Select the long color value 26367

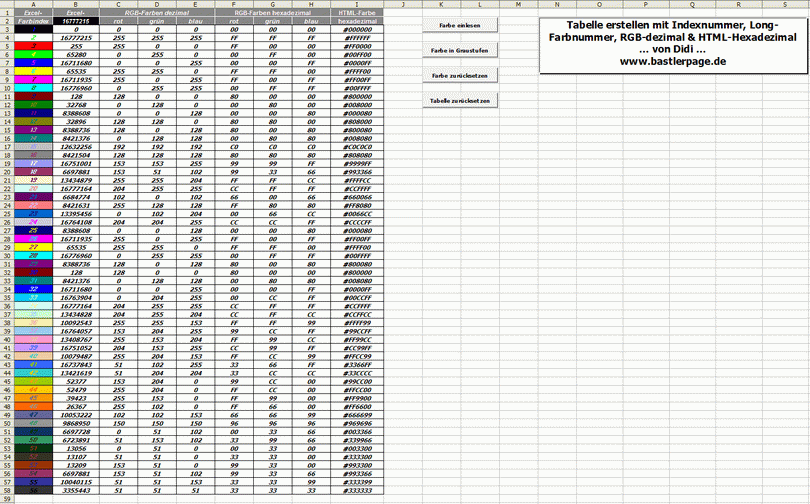[76, 406]
